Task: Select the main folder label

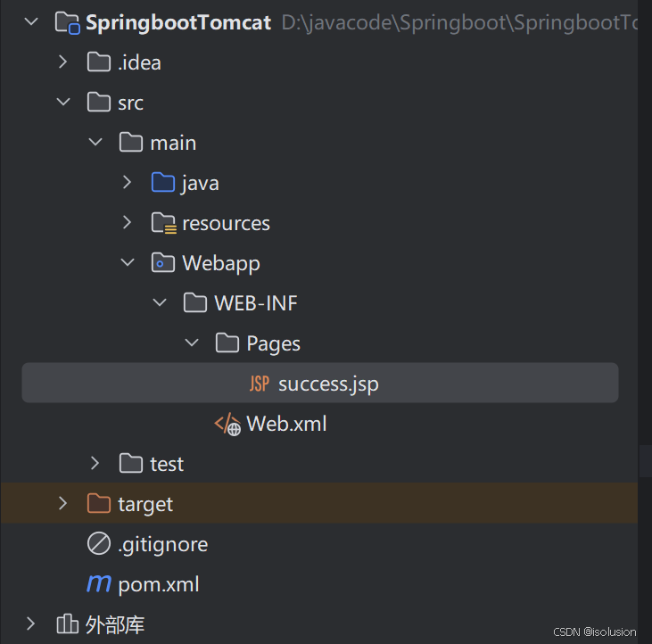Action: coord(173,143)
